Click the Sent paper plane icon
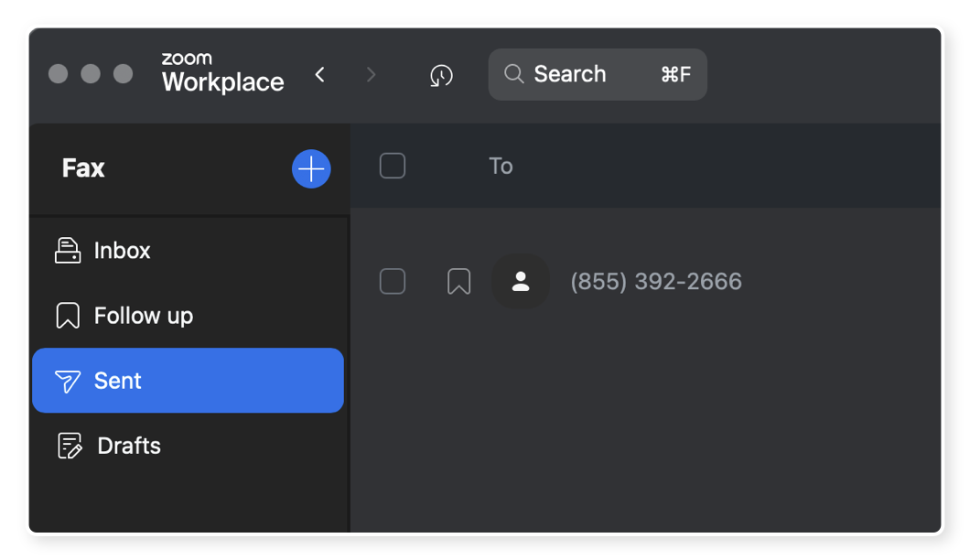Viewport: 970px width, 560px height. pos(68,382)
